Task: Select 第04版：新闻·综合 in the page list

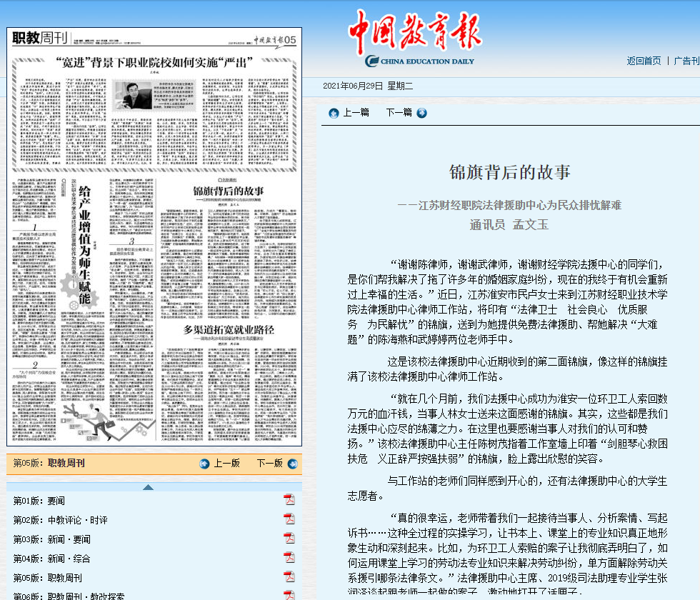Action: (x=51, y=558)
